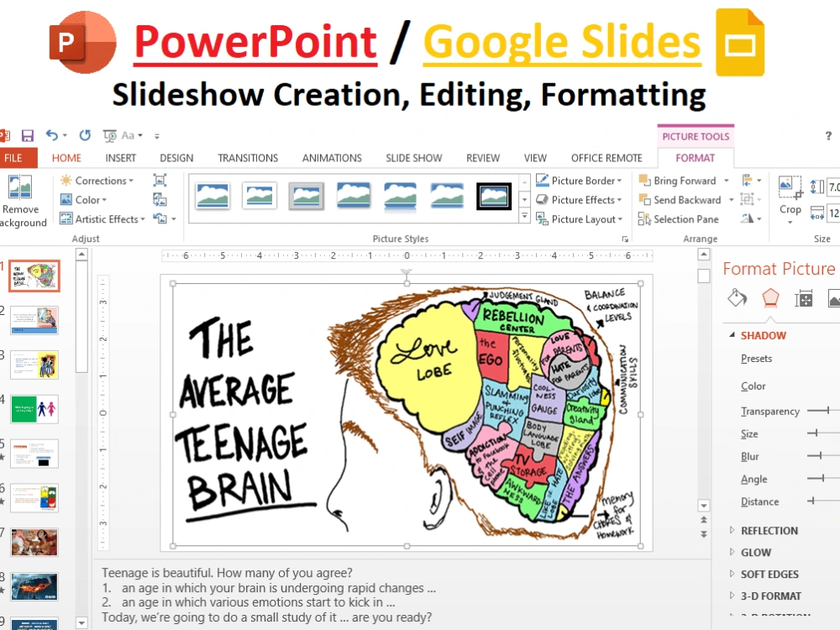Switch to the REVIEW tab

click(483, 158)
